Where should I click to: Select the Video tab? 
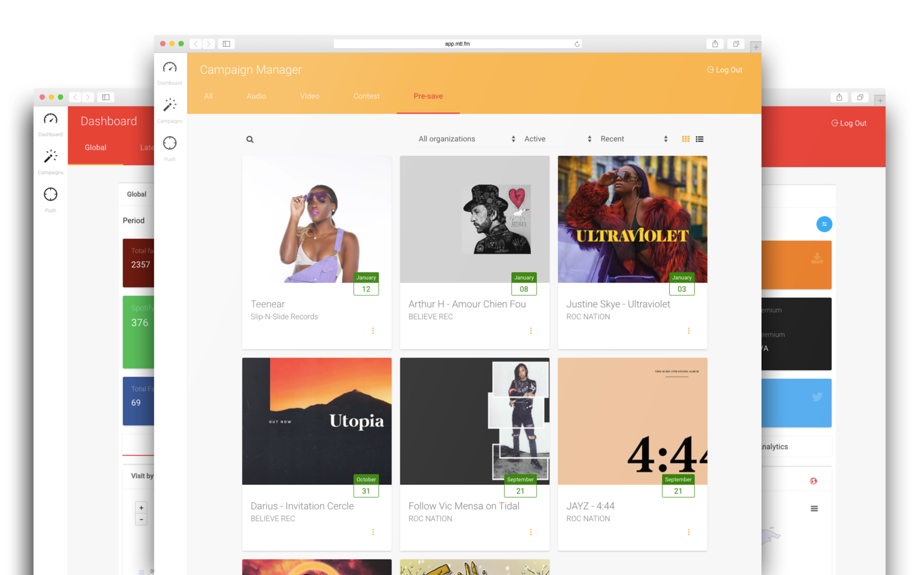pyautogui.click(x=310, y=96)
